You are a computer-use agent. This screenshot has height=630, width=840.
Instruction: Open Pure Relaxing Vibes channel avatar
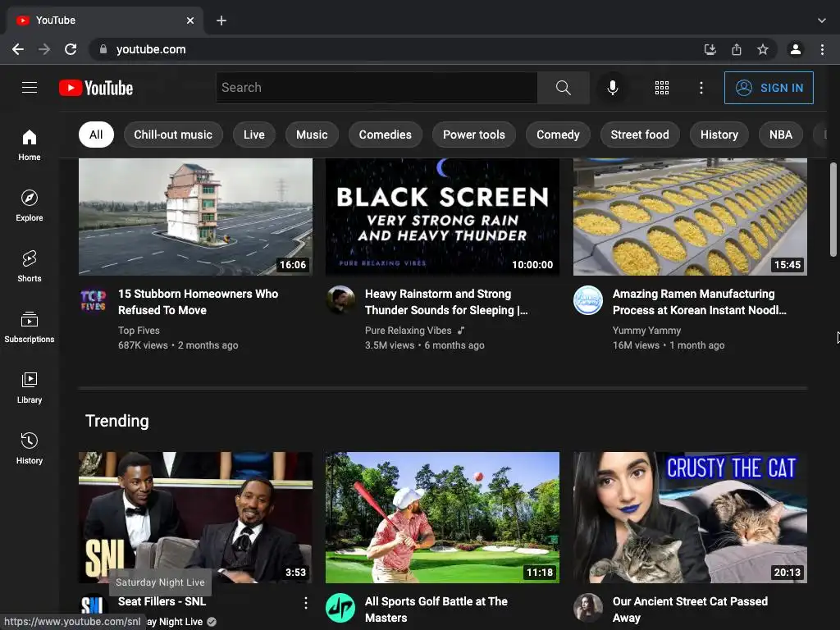pos(340,300)
